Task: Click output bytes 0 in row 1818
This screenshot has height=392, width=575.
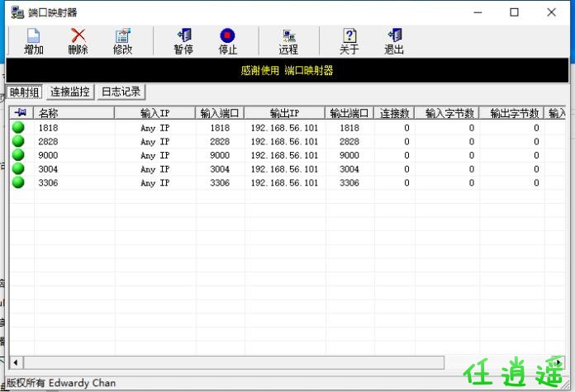Action: tap(536, 128)
